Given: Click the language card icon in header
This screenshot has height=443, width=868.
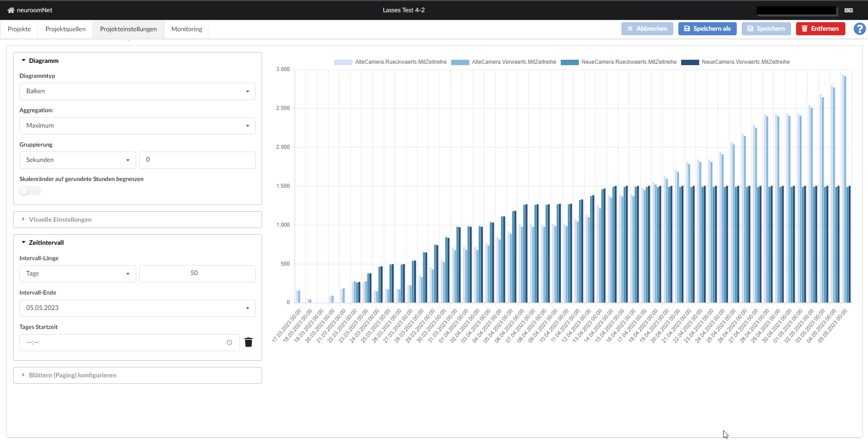Looking at the screenshot, I should (849, 10).
